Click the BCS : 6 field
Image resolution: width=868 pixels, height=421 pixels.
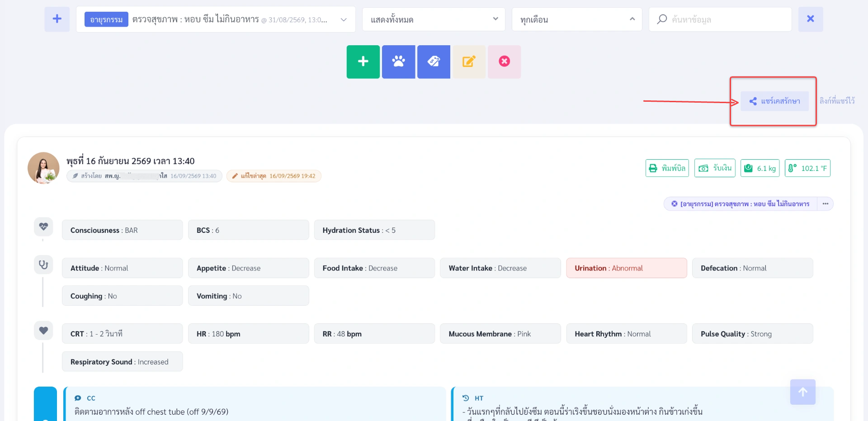pos(249,230)
